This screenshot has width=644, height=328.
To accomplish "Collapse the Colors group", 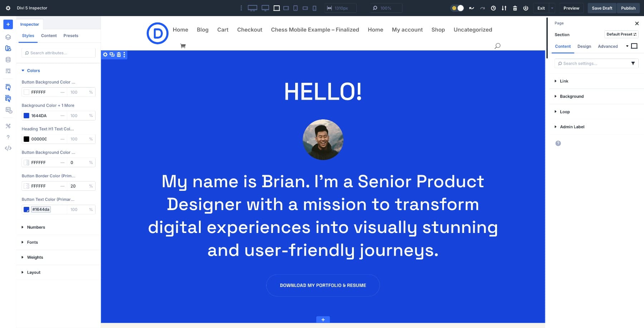I will (x=33, y=71).
